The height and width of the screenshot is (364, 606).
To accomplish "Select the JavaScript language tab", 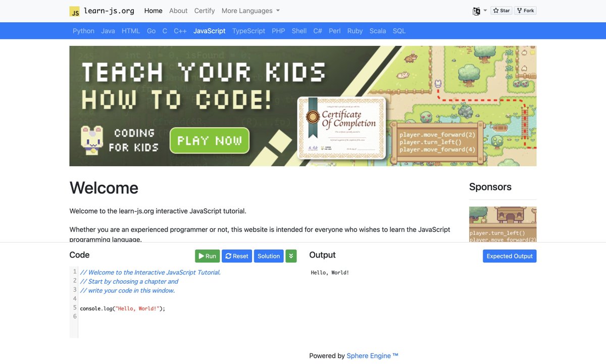I will click(x=210, y=31).
